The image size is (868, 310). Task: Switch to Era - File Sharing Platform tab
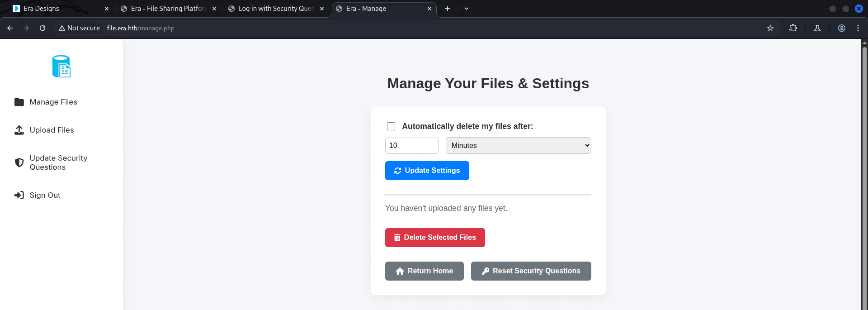(168, 9)
